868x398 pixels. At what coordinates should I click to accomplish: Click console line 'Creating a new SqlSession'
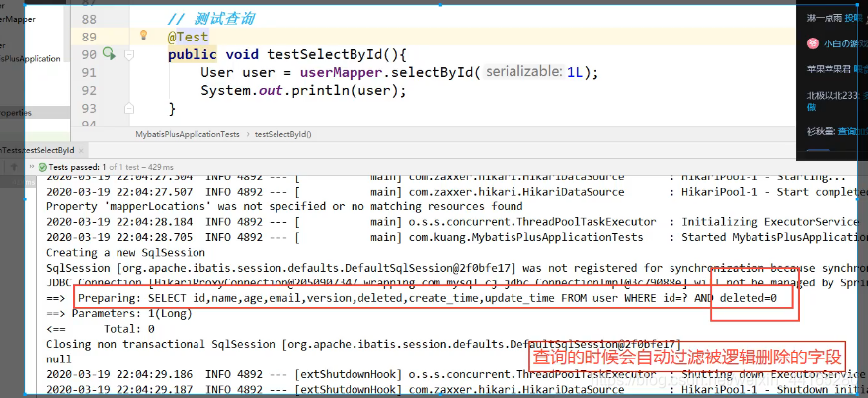[125, 253]
